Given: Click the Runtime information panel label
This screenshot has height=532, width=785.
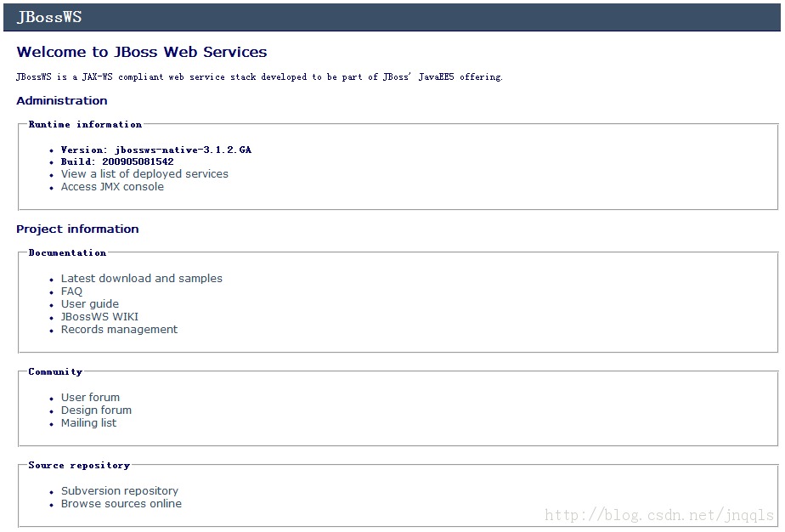Looking at the screenshot, I should [x=85, y=124].
